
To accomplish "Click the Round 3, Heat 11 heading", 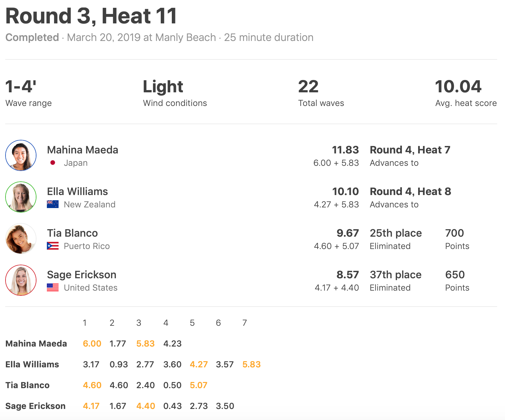I will (x=91, y=16).
